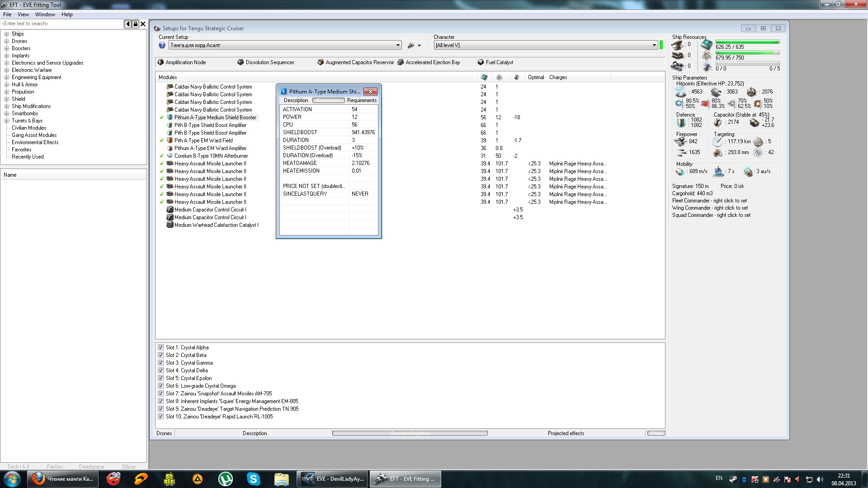Switch to the Drones tab
Screen dimensions: 868x488
pos(164,433)
